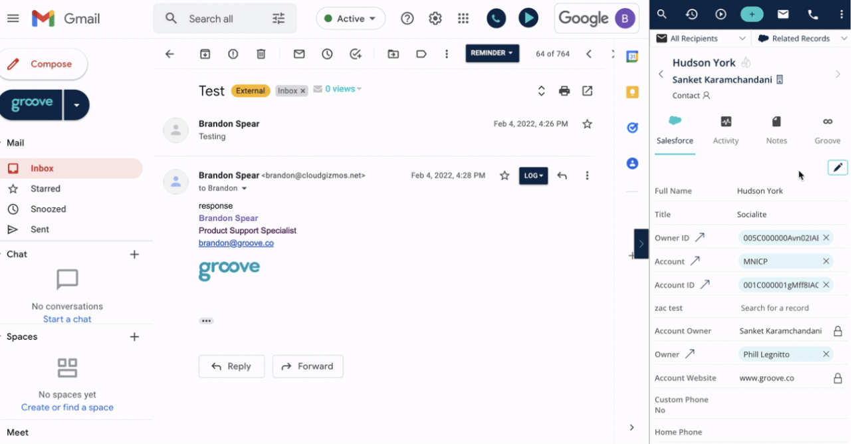This screenshot has width=868, height=444.
Task: Switch to the Salesforce tab
Action: click(x=675, y=130)
